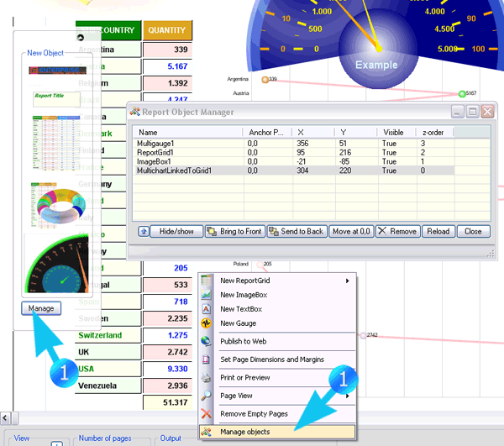Click the Send to Back button
The height and width of the screenshot is (446, 504).
pos(297,231)
